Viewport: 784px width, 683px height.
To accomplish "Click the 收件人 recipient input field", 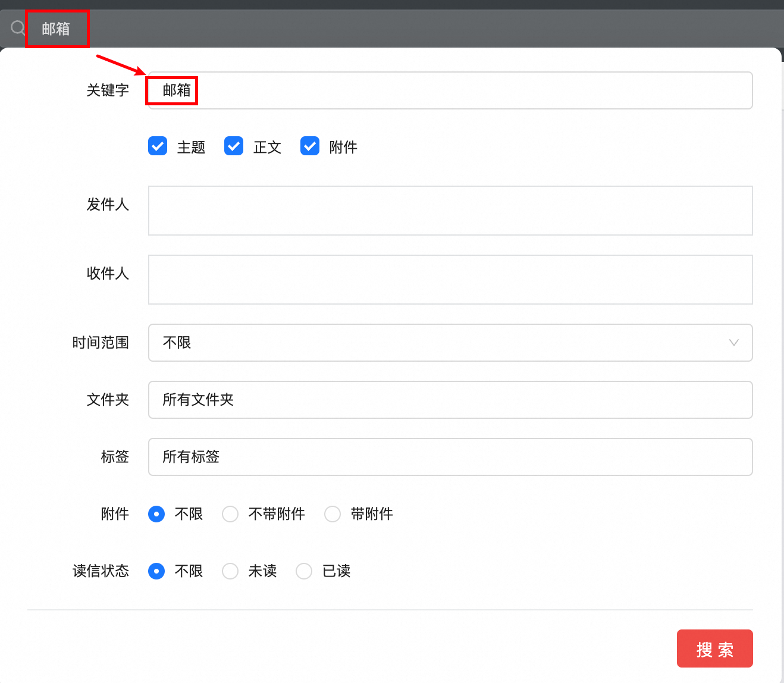I will click(450, 280).
